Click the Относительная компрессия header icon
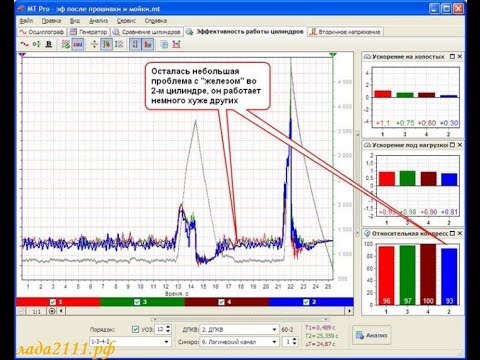The image size is (480, 360). tap(367, 233)
